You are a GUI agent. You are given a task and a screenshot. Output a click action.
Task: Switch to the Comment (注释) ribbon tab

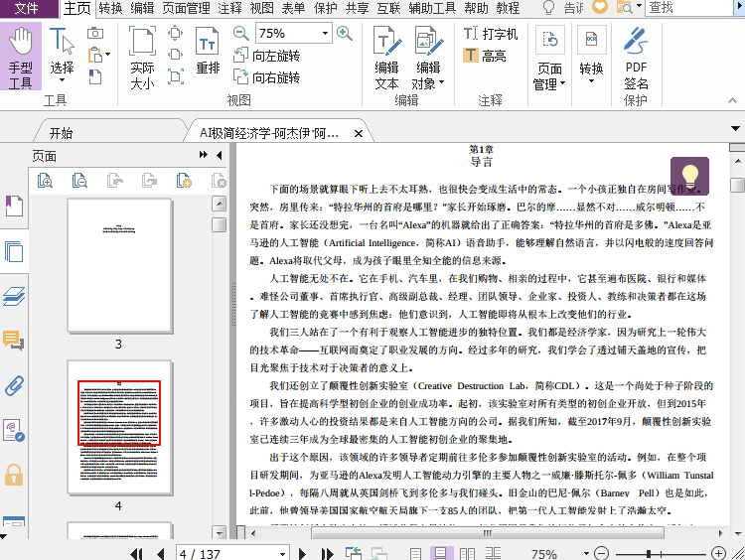[230, 8]
